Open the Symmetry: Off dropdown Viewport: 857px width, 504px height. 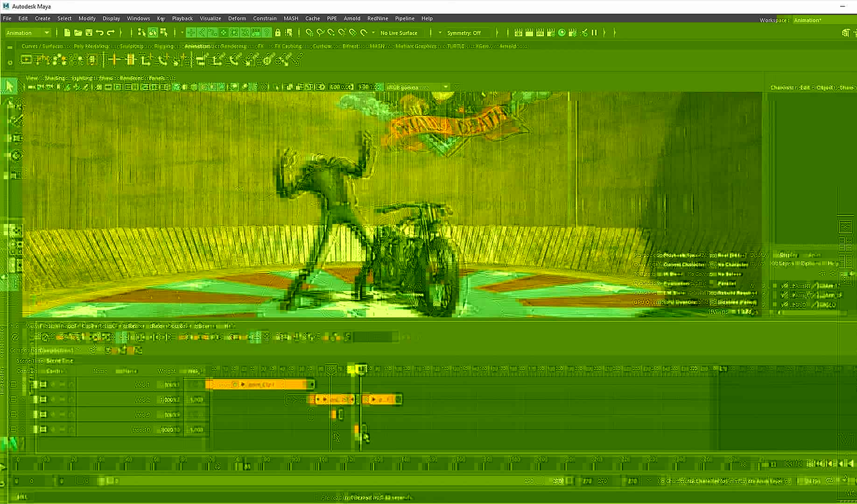467,33
